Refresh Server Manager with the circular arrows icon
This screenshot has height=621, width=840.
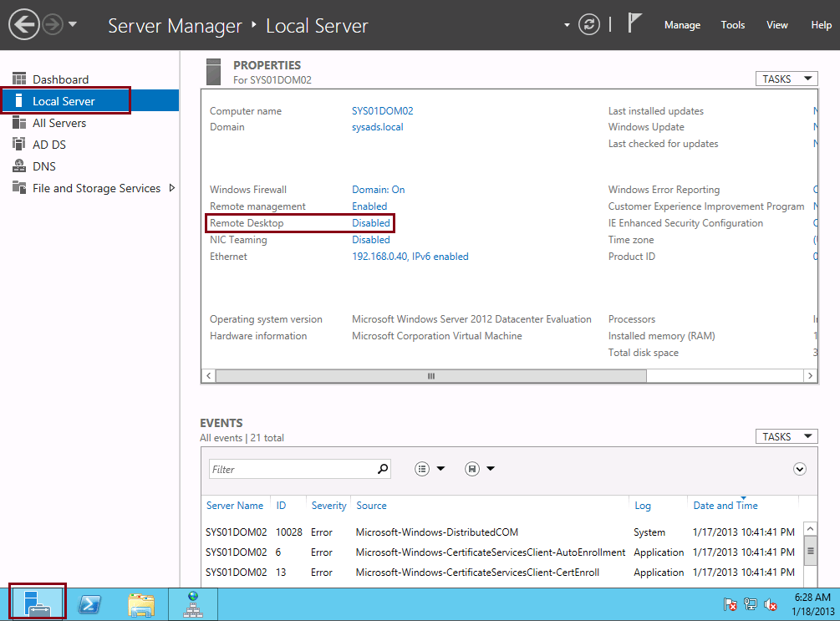[x=588, y=24]
